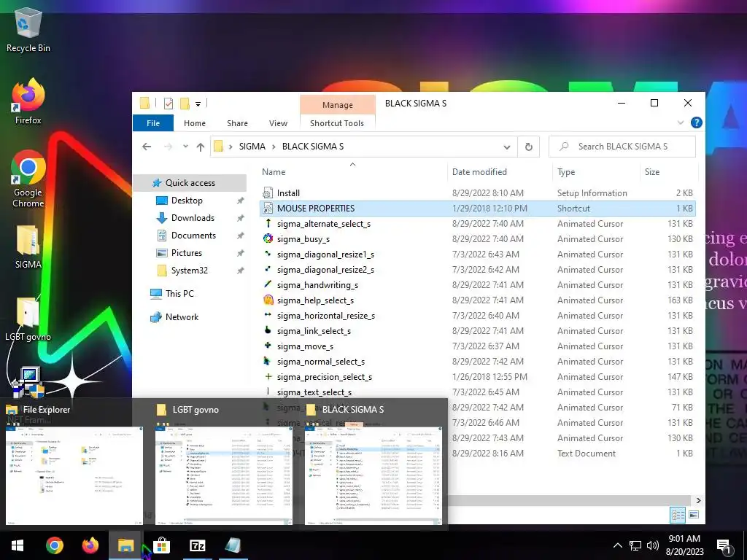Viewport: 747px width, 560px height.
Task: Switch to Details view layout button
Action: [x=678, y=515]
